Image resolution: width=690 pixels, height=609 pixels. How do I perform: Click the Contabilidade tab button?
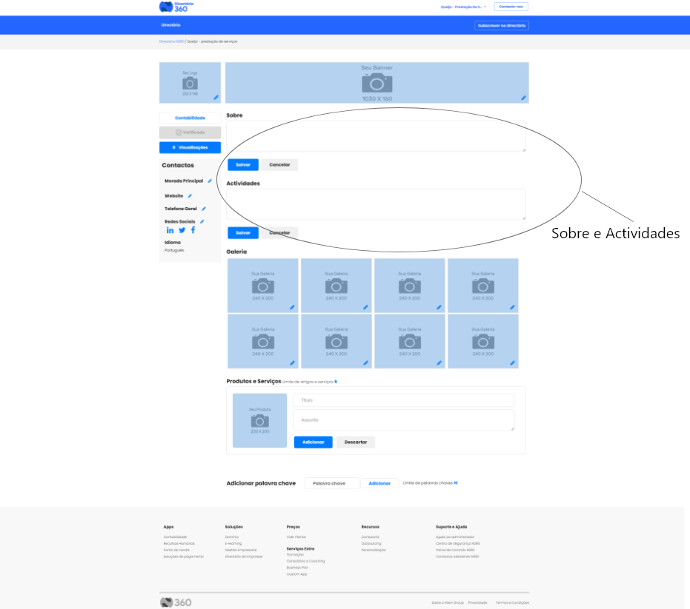point(190,118)
